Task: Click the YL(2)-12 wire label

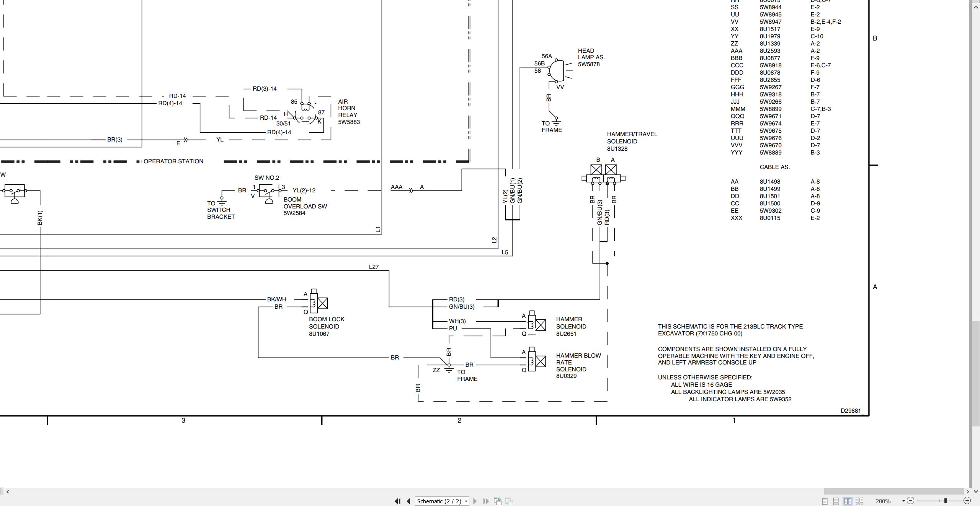Action: coord(304,190)
